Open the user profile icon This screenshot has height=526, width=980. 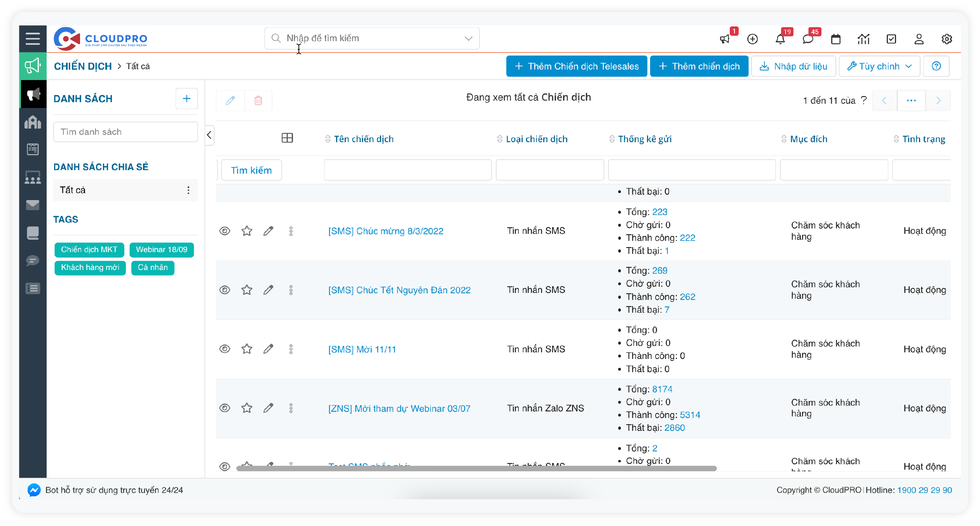(919, 39)
